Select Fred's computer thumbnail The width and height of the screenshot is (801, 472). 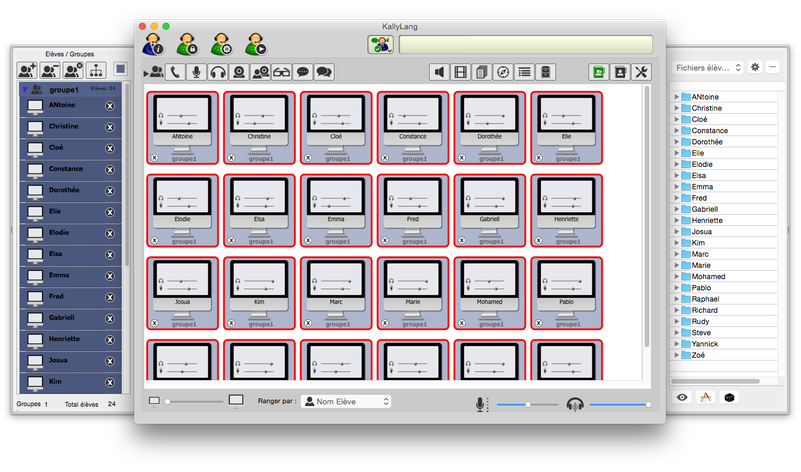pyautogui.click(x=413, y=210)
